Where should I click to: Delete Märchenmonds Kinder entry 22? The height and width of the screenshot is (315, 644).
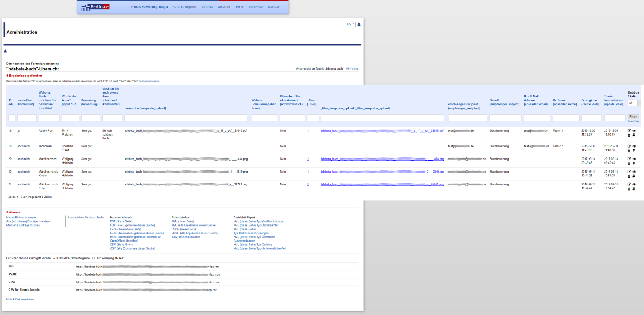[629, 176]
